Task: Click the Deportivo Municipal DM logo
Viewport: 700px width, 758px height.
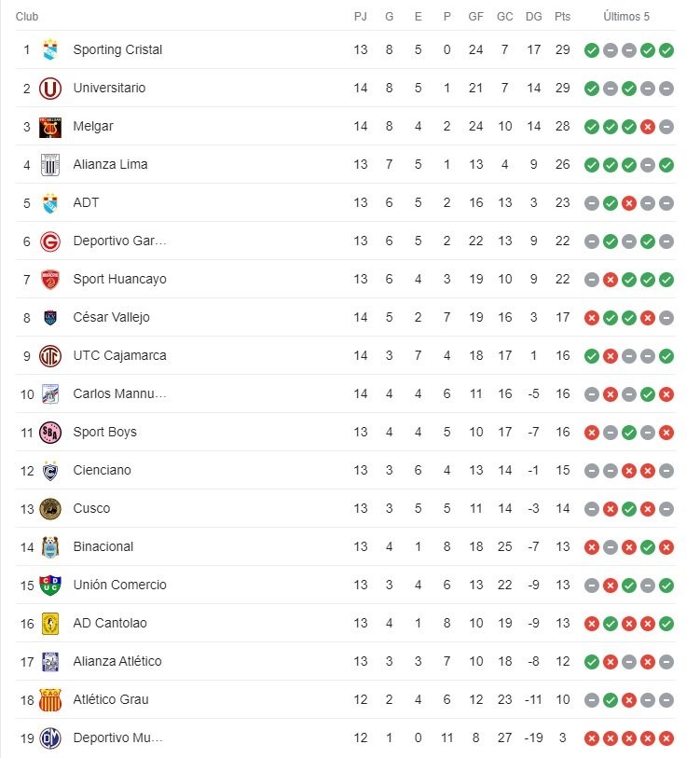Action: (x=50, y=738)
